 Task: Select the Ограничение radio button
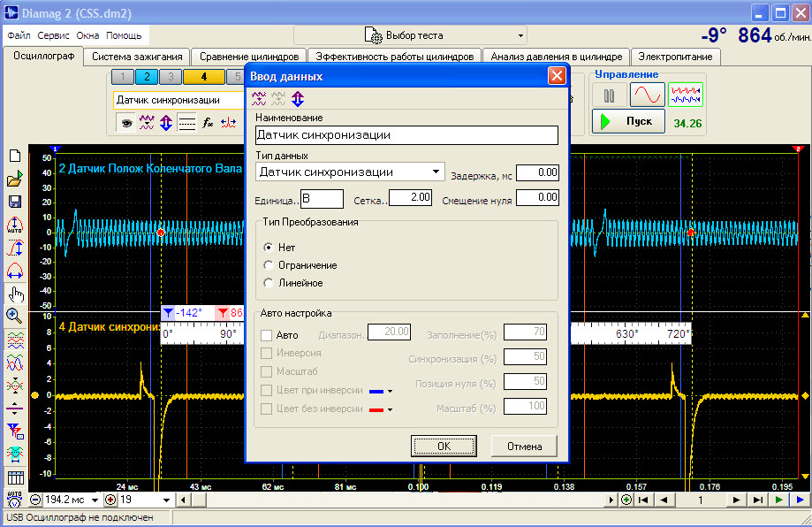pyautogui.click(x=269, y=265)
